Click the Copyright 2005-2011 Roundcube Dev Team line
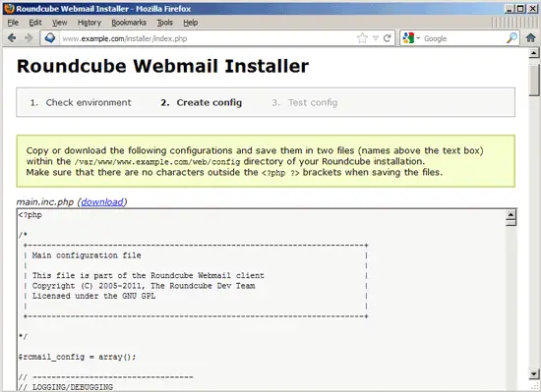Image resolution: width=541 pixels, height=392 pixels. pos(144,286)
